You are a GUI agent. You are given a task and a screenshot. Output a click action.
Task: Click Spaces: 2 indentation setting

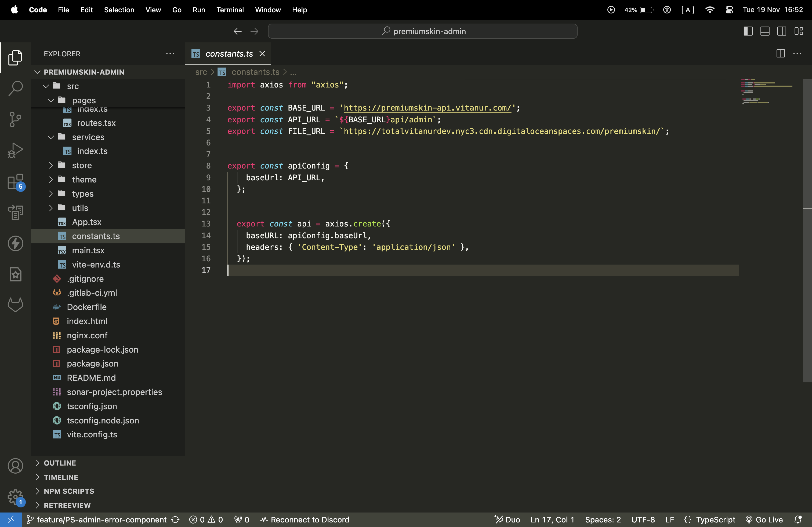[603, 519]
